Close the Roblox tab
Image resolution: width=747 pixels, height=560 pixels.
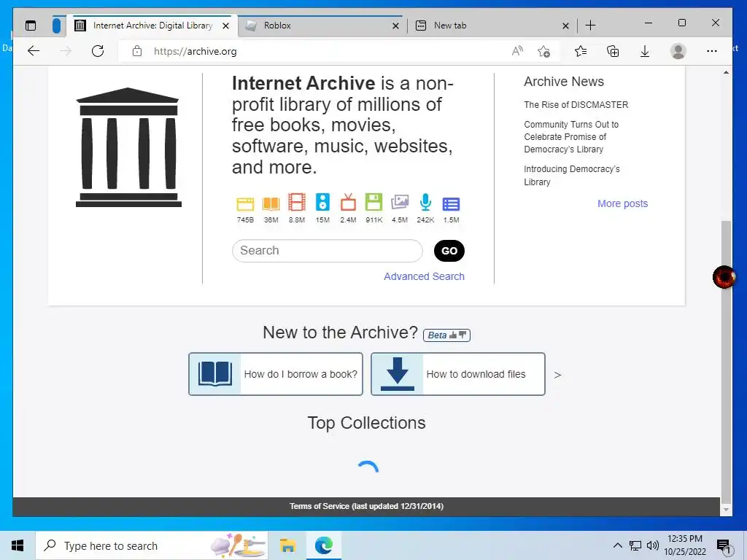(x=395, y=26)
